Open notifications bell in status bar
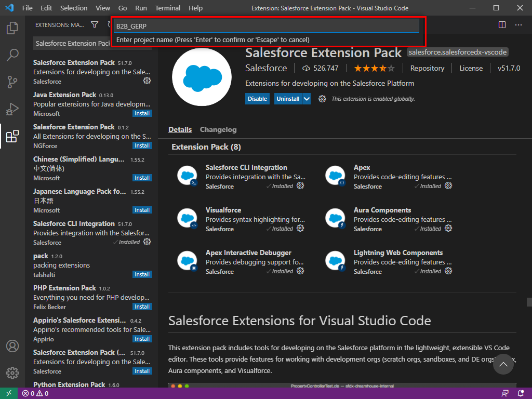Screen dimensions: 532x399 [521, 394]
